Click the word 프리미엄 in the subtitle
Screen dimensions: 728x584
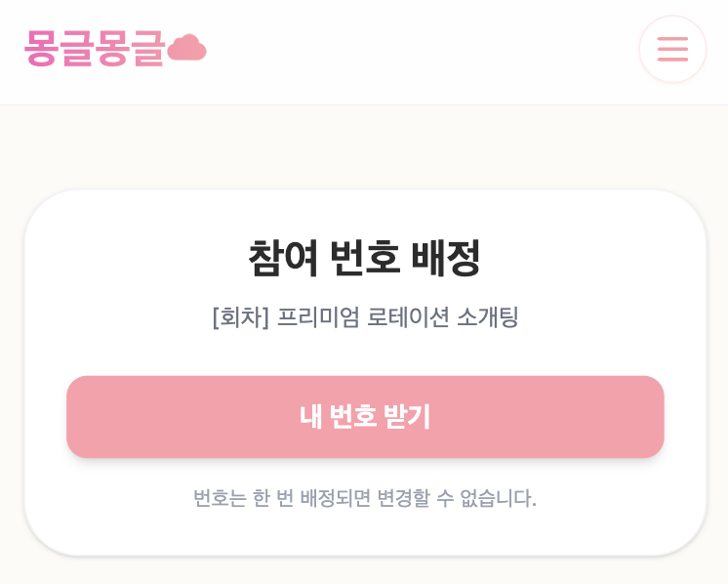(x=318, y=317)
